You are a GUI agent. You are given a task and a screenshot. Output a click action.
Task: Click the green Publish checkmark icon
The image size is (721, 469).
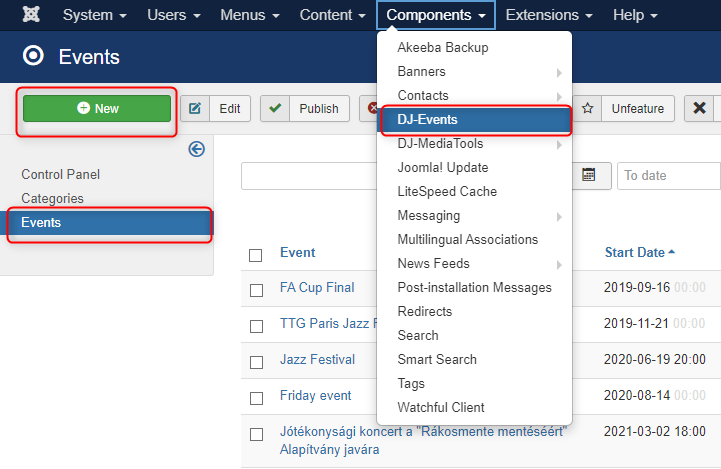pos(275,109)
